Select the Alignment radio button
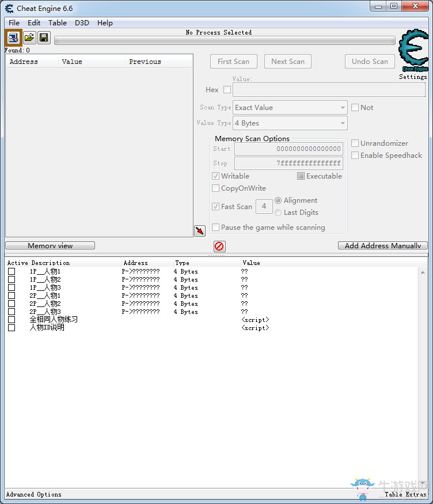Image resolution: width=433 pixels, height=504 pixels. (278, 200)
